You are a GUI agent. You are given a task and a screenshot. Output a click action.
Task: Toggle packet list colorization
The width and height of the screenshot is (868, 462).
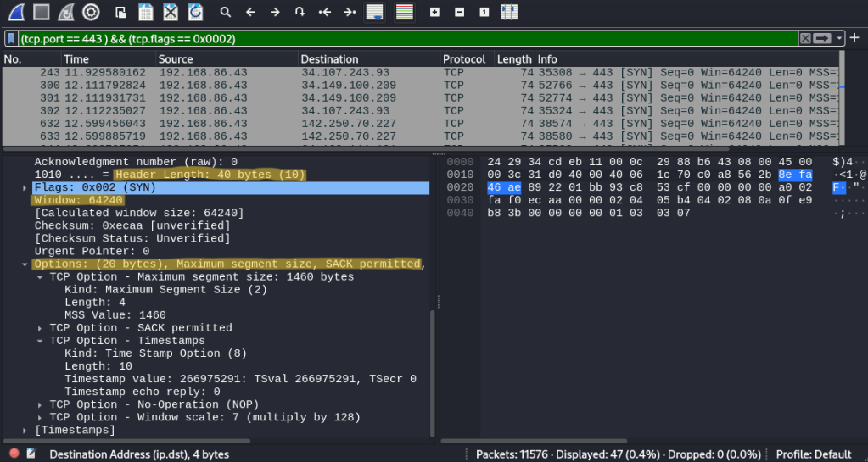pyautogui.click(x=405, y=12)
